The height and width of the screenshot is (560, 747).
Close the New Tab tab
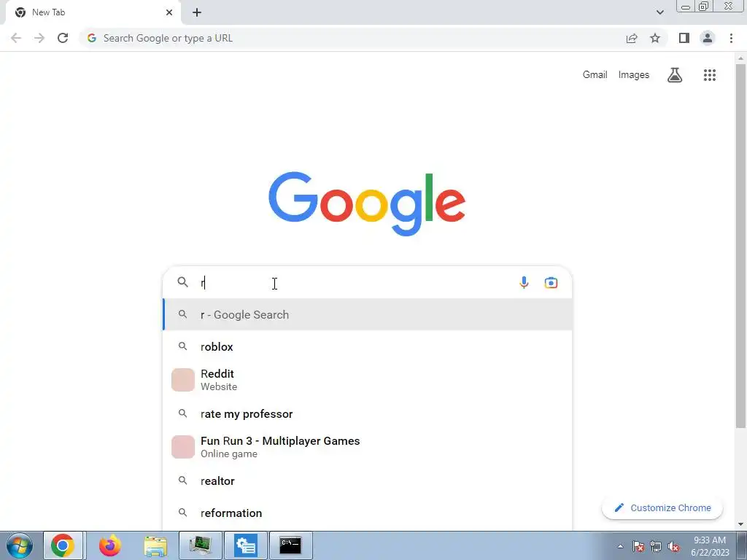169,12
